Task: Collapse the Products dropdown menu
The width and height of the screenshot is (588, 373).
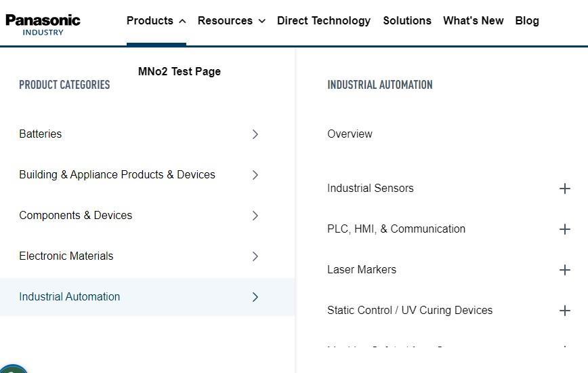Action: tap(156, 20)
